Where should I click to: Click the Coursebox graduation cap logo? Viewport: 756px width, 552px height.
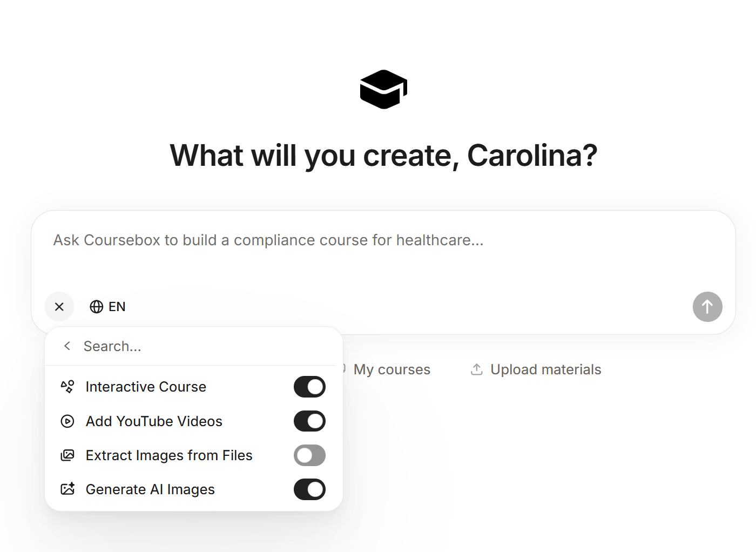(x=383, y=89)
